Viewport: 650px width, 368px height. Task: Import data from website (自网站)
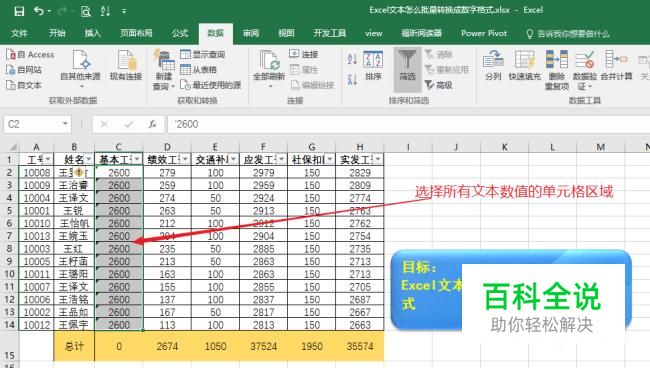(24, 70)
